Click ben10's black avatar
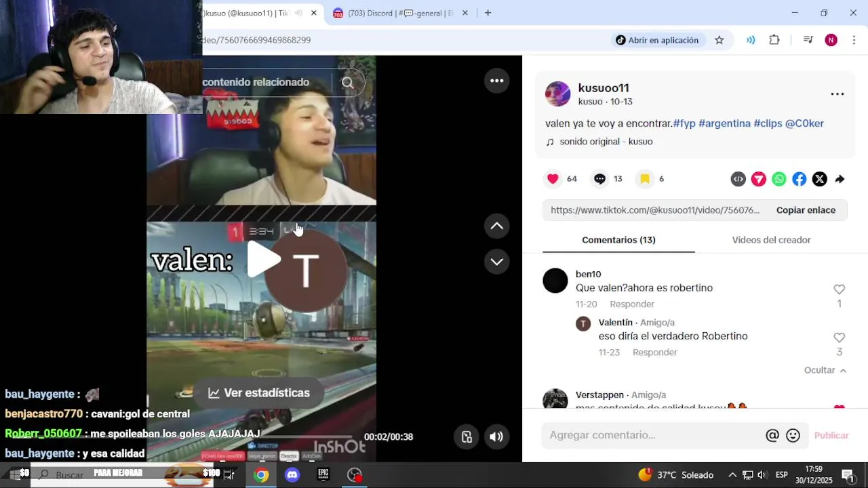The image size is (868, 488). [555, 281]
